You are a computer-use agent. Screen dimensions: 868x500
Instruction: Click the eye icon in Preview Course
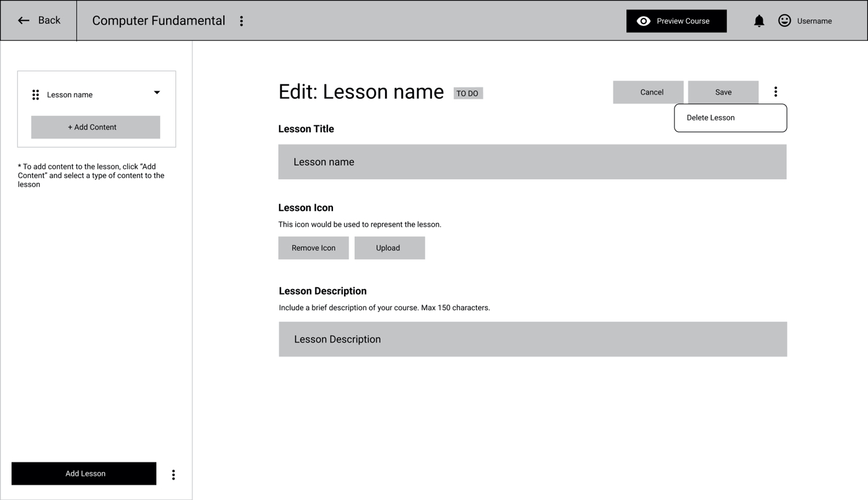pos(644,21)
